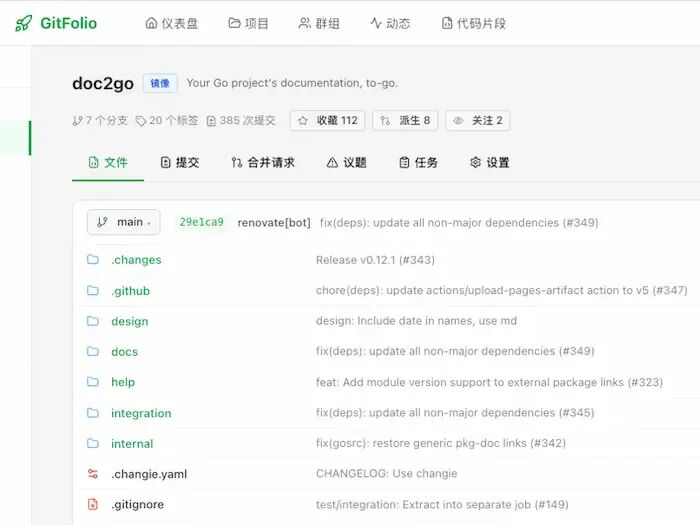
Task: Open the 设置 settings tab
Action: click(x=490, y=162)
